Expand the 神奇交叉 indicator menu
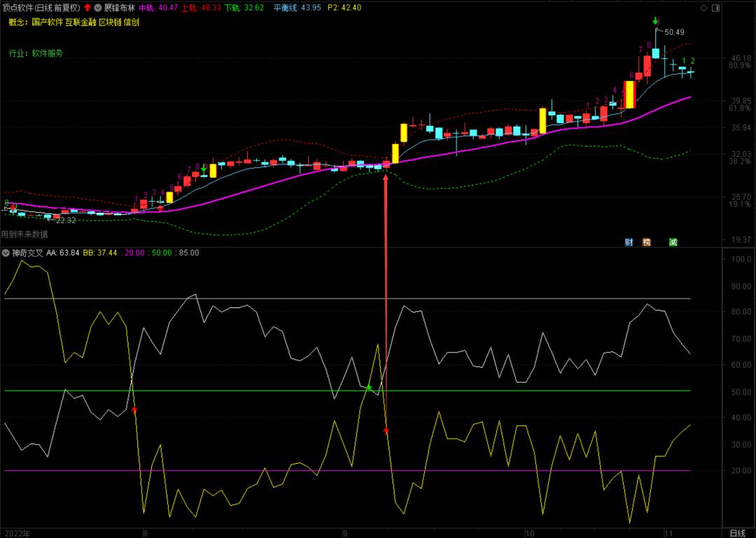The image size is (756, 538). pyautogui.click(x=6, y=253)
